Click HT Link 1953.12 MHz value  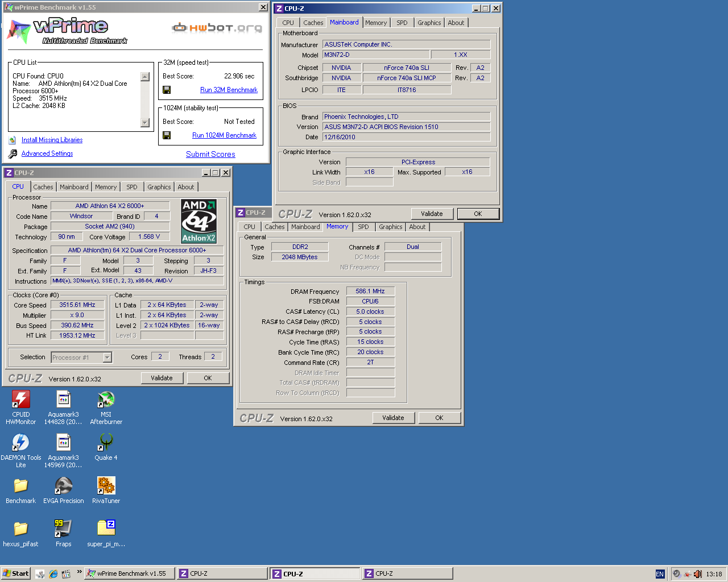click(x=77, y=336)
